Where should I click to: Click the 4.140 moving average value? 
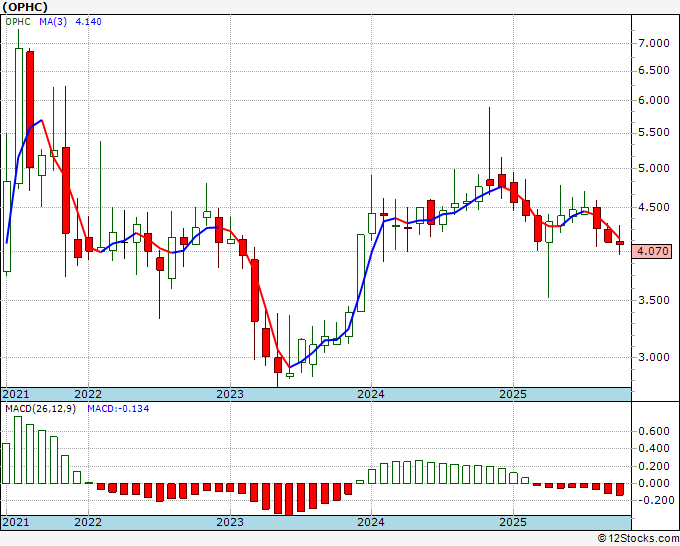(x=88, y=21)
